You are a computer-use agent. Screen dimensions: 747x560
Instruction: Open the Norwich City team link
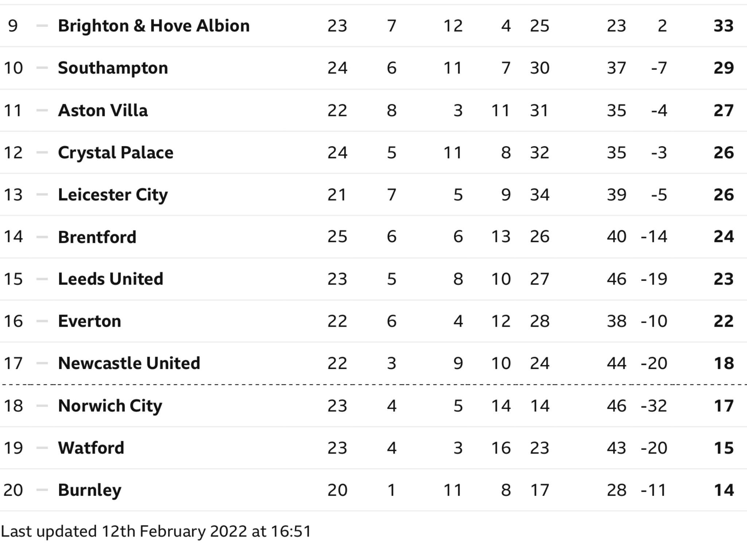[110, 406]
